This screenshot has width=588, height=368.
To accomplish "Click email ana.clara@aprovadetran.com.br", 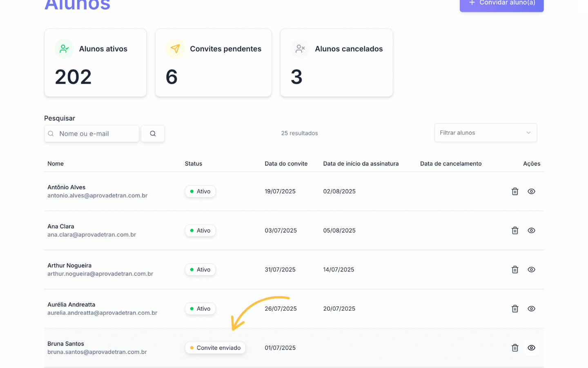I will [x=92, y=235].
